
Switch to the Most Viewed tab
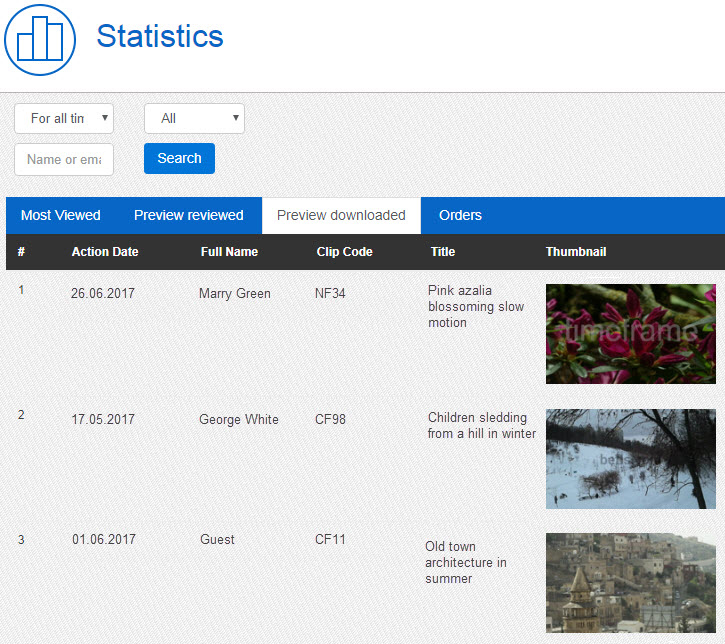61,215
